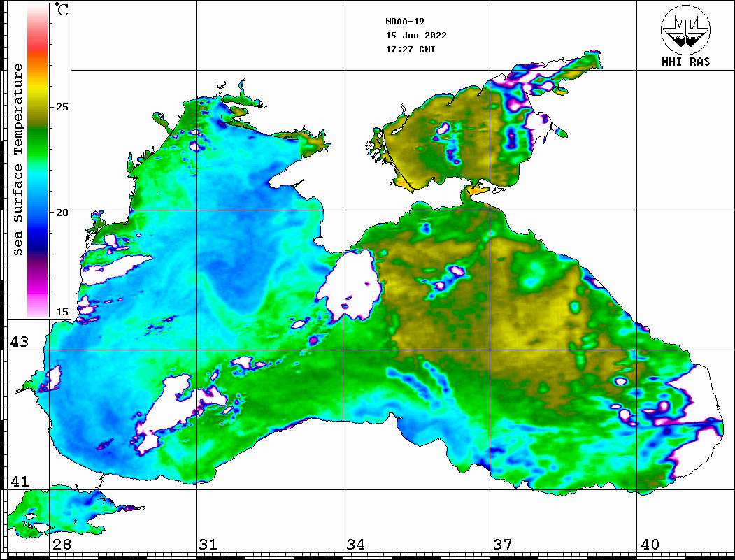Screen dimensions: 735x560
Task: Click latitude label '41'
Action: coord(20,481)
